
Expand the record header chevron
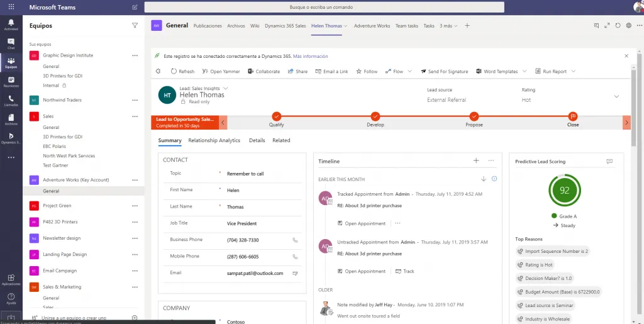point(616,96)
